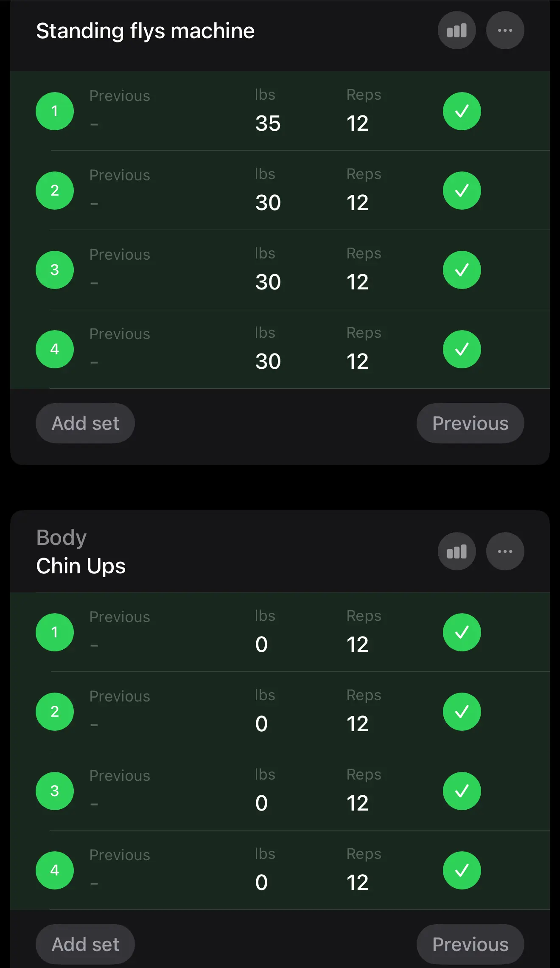The image size is (560, 968).
Task: Show Previous workout for Standing flys machine
Action: coord(470,423)
